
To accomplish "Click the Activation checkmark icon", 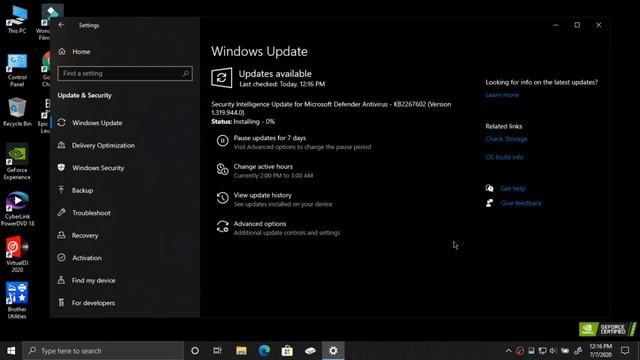I will [61, 258].
